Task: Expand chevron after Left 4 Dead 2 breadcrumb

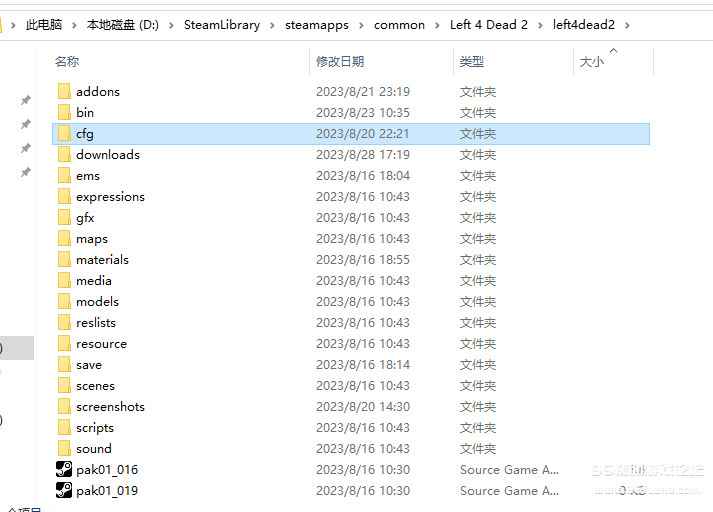Action: click(x=540, y=25)
